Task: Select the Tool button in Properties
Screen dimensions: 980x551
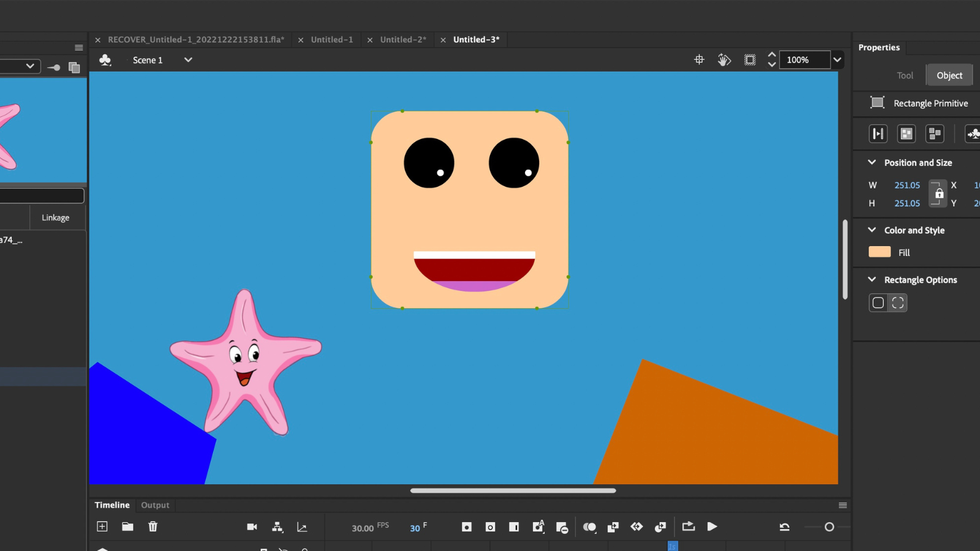Action: click(x=905, y=75)
